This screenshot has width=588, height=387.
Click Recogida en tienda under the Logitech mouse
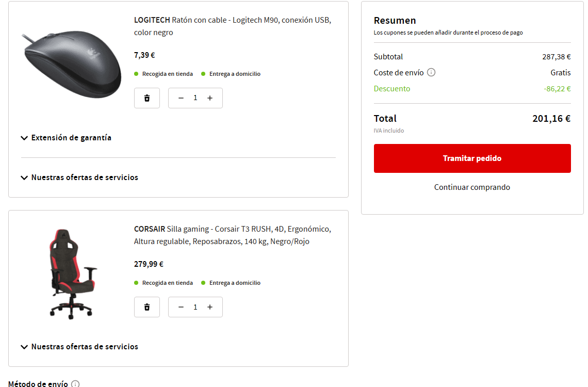(164, 74)
